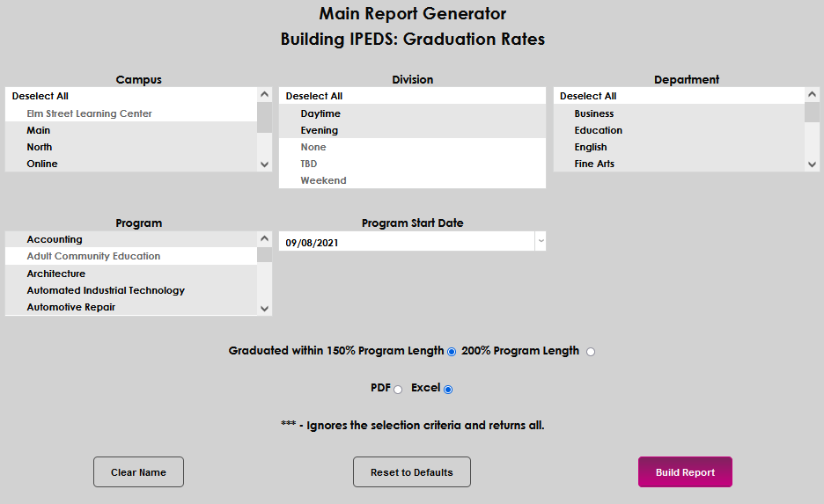Choose PDF output format
Image resolution: width=824 pixels, height=504 pixels.
pyautogui.click(x=398, y=389)
